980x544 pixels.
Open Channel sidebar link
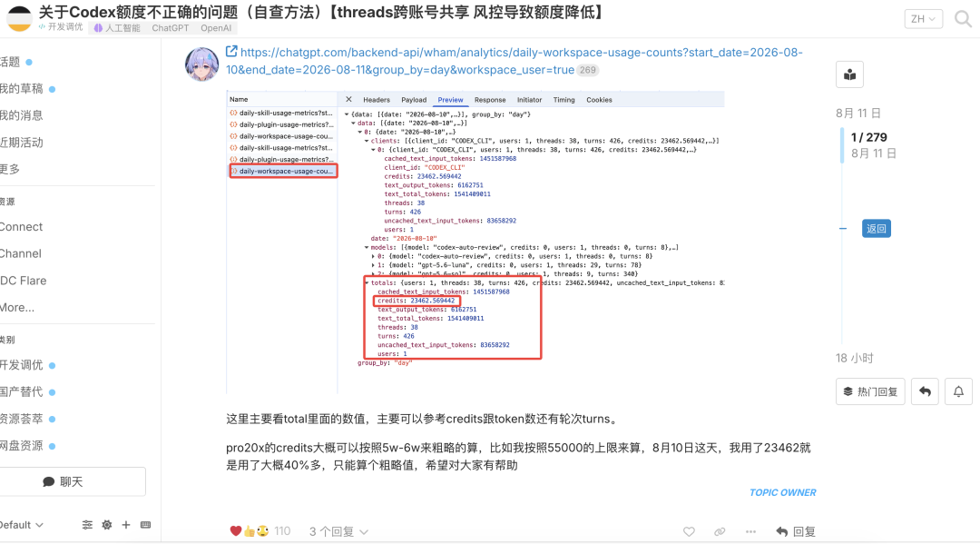[x=21, y=254]
